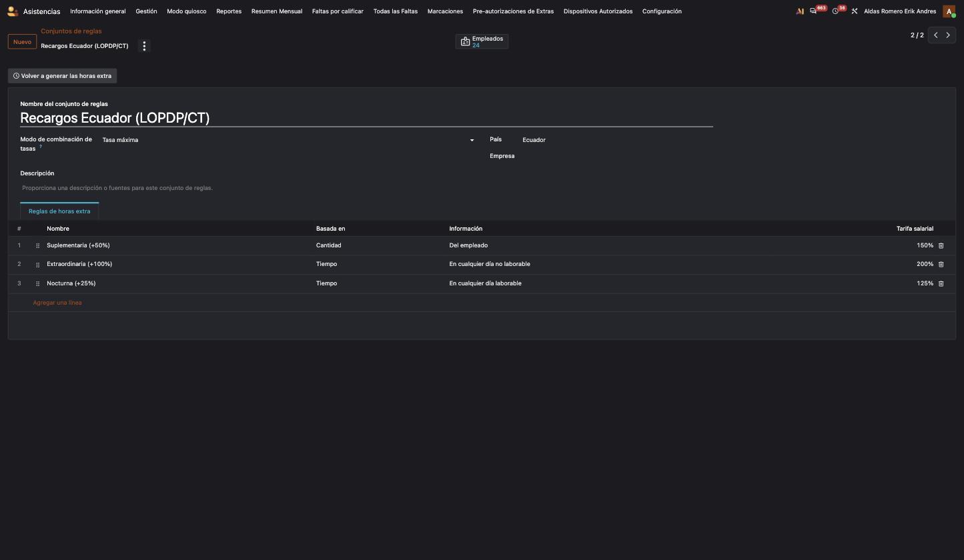
Task: Edit the rule set name field
Action: click(366, 118)
